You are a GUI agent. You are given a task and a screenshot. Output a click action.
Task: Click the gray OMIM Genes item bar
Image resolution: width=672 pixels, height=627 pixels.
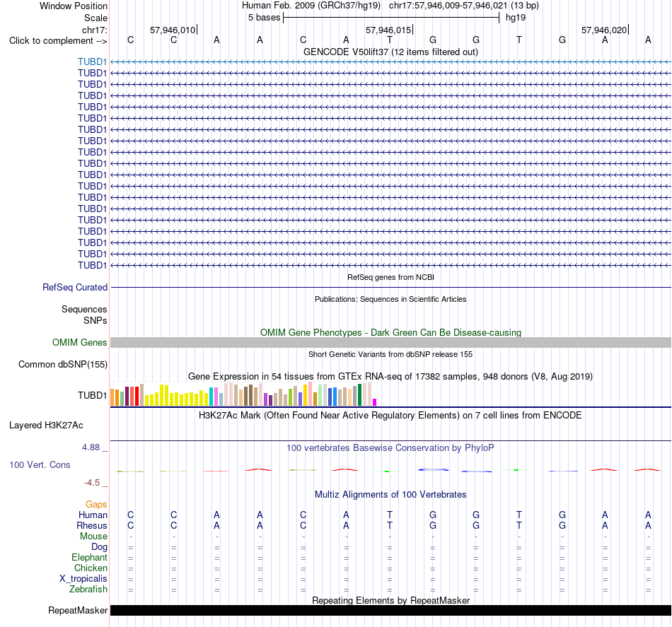390,343
